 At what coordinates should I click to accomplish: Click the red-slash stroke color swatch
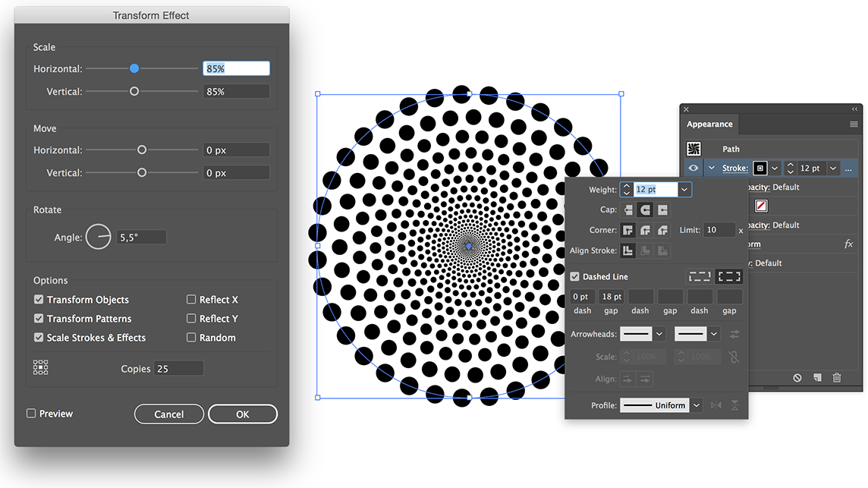tap(761, 205)
